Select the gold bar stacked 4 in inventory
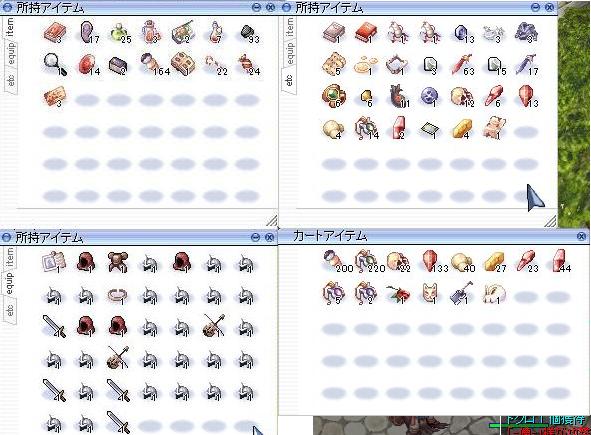591x435 pixels. click(x=462, y=130)
